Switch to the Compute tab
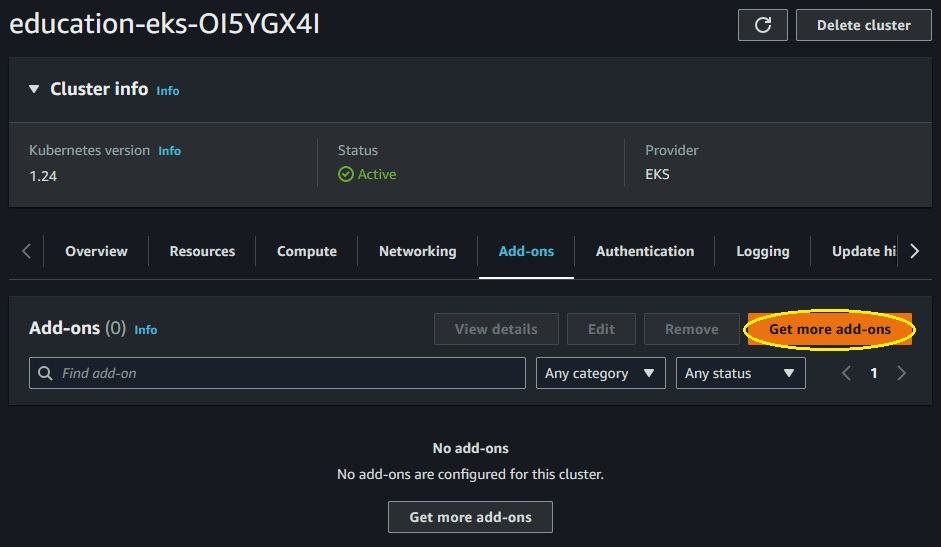This screenshot has width=941, height=547. tap(307, 251)
